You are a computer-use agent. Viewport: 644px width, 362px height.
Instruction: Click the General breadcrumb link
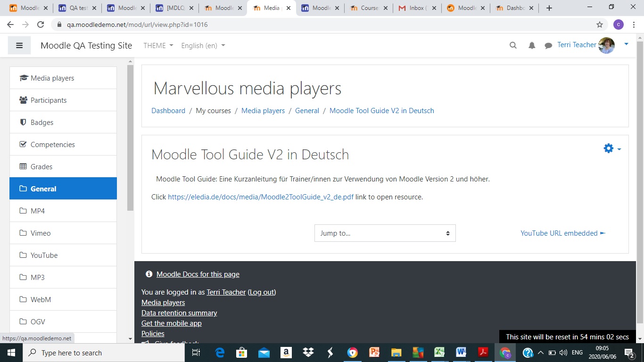point(307,111)
